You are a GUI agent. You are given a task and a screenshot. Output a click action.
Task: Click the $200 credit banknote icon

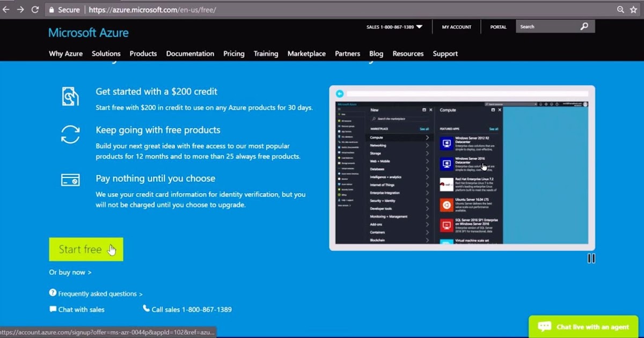70,97
